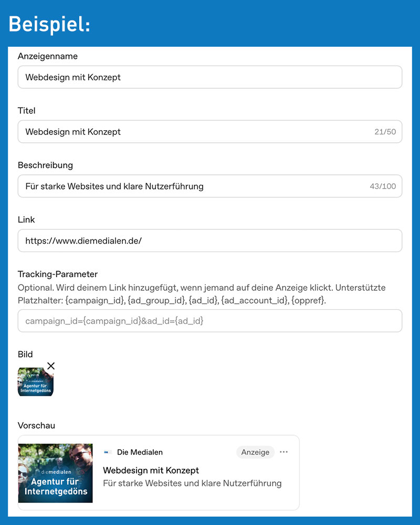420x525 pixels.
Task: Click the preview ad image
Action: coord(55,473)
